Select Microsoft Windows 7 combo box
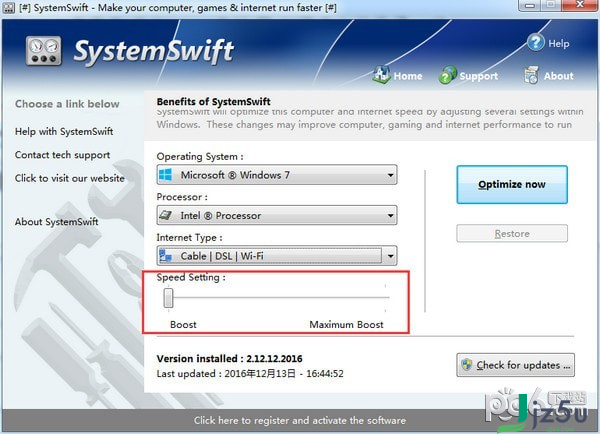The height and width of the screenshot is (434, 600). coord(277,175)
